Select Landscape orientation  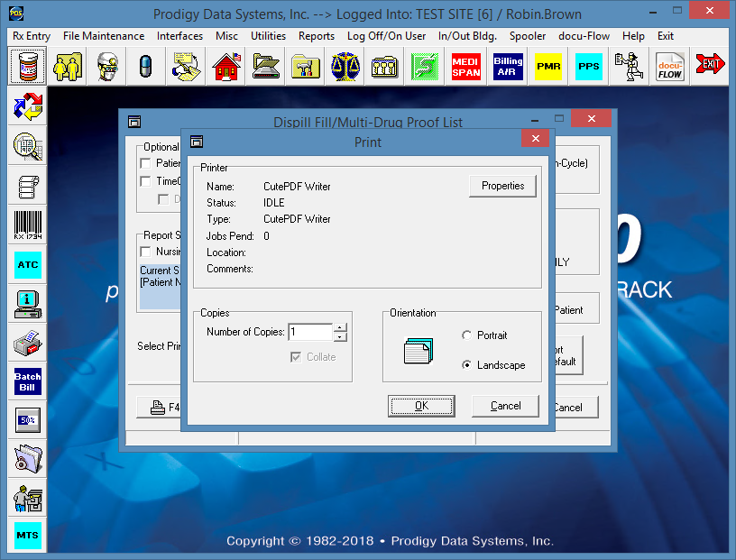(466, 365)
